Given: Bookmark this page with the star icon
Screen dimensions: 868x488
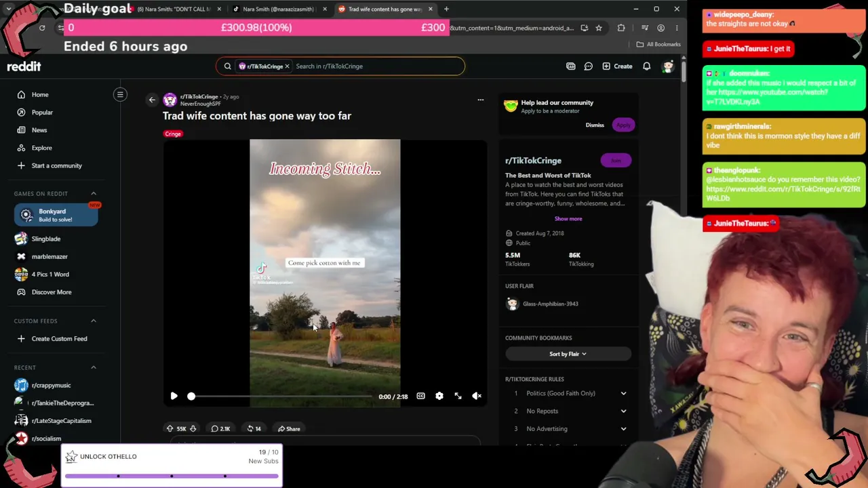Looking at the screenshot, I should tap(599, 28).
